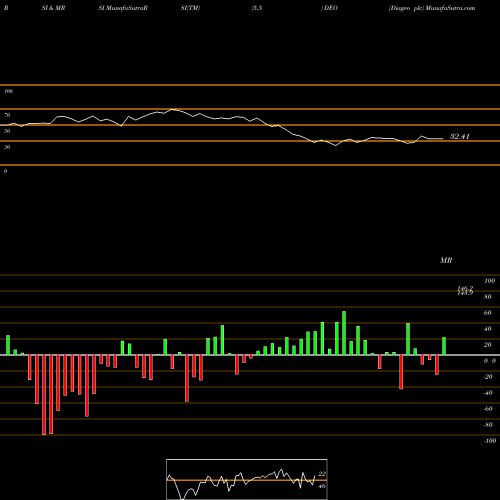Click the value 22 inside the preview chart
Screen dimensions: 500x500
click(x=322, y=474)
